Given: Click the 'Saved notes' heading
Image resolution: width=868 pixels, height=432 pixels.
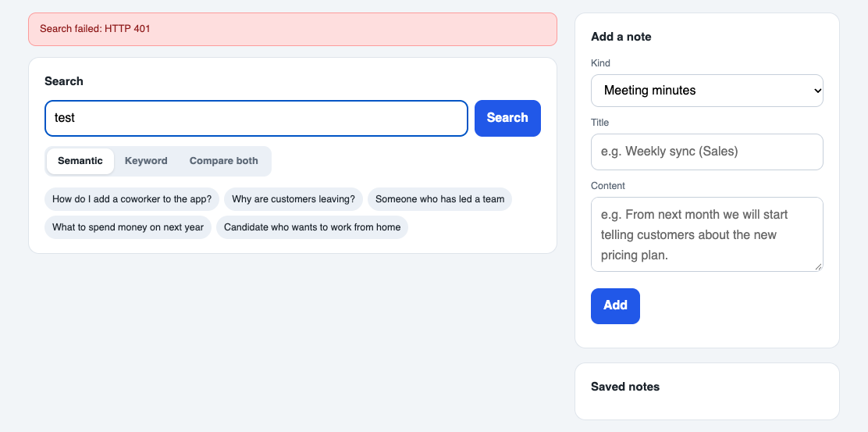Looking at the screenshot, I should tap(625, 387).
